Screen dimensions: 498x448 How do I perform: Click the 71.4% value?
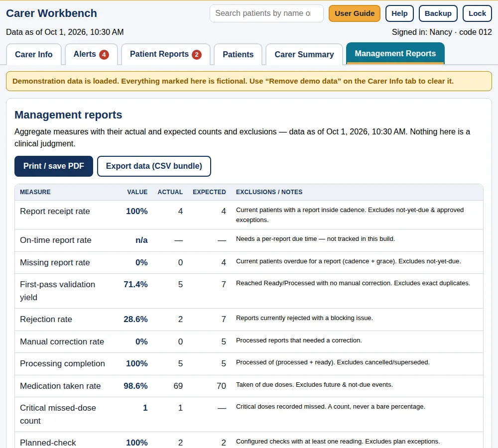coord(135,284)
